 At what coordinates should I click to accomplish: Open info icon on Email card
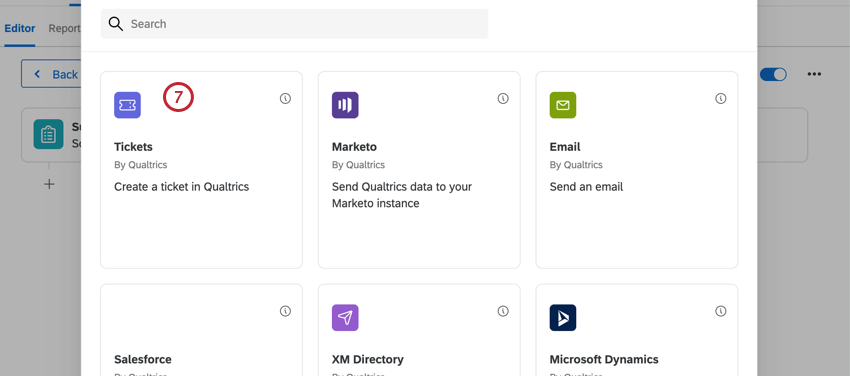[720, 99]
